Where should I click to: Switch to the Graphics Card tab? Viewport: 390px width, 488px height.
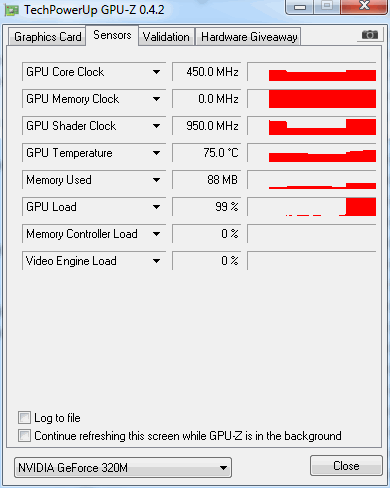pyautogui.click(x=47, y=37)
